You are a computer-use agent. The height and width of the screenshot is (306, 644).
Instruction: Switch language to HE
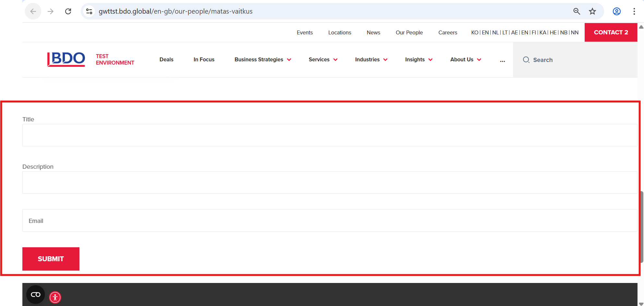pos(553,32)
